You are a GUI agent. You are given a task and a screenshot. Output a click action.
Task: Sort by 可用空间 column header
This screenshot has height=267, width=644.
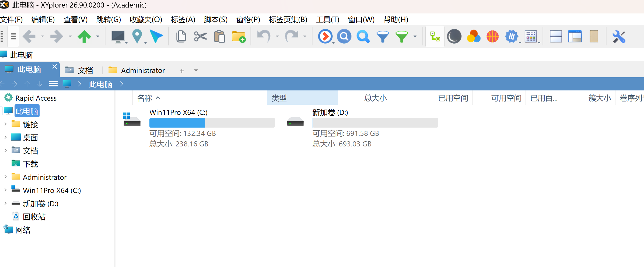tap(499, 98)
